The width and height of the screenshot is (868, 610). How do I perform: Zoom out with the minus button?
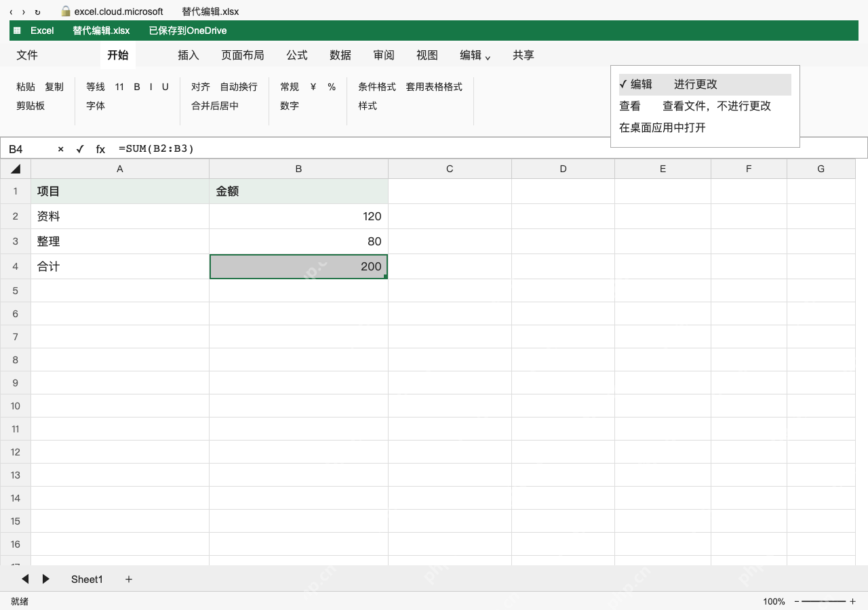click(x=797, y=601)
